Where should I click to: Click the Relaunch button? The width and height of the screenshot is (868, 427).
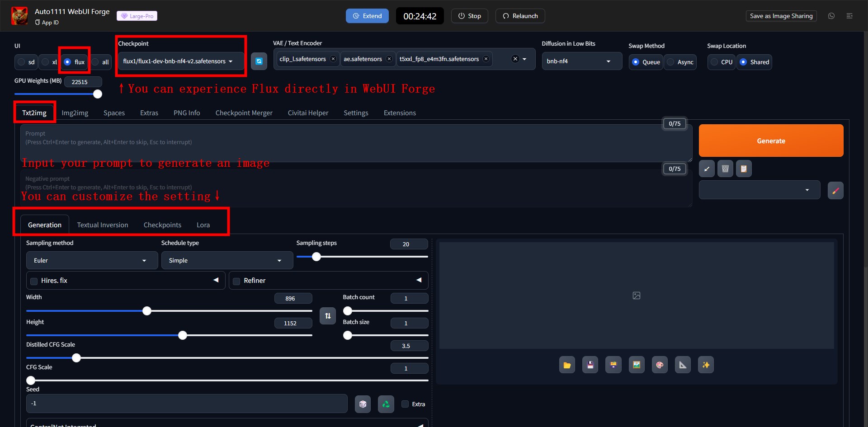520,16
